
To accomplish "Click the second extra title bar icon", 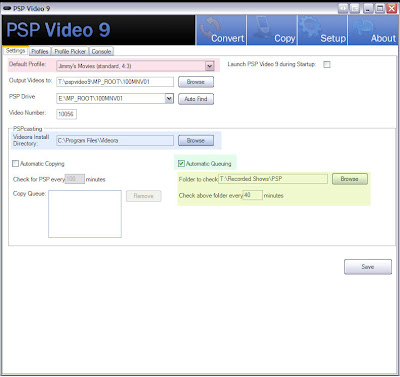I will click(355, 8).
